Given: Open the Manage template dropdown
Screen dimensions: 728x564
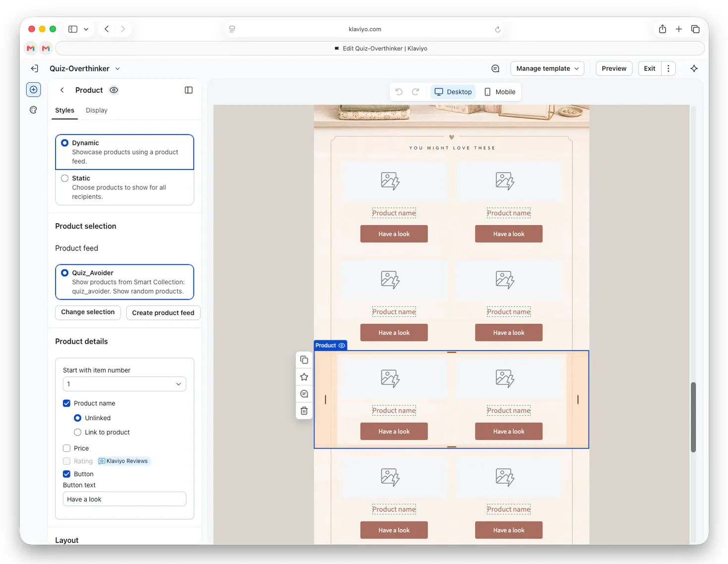Looking at the screenshot, I should coord(547,68).
